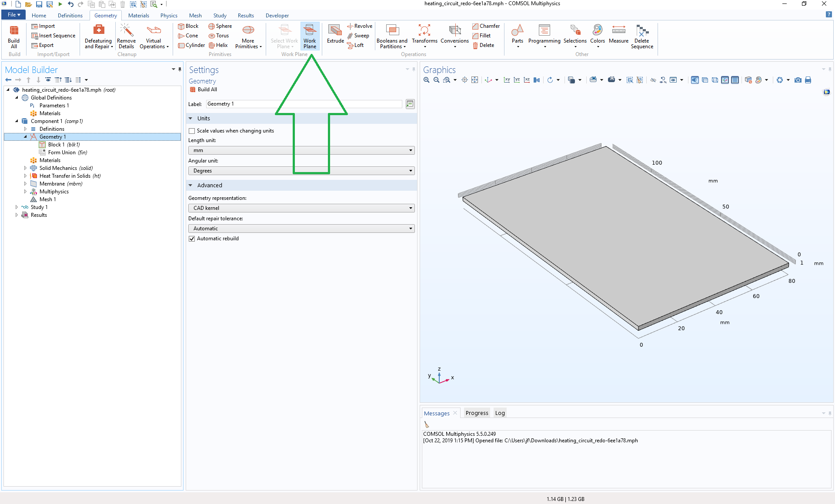Open the Progress tab

[x=477, y=413]
